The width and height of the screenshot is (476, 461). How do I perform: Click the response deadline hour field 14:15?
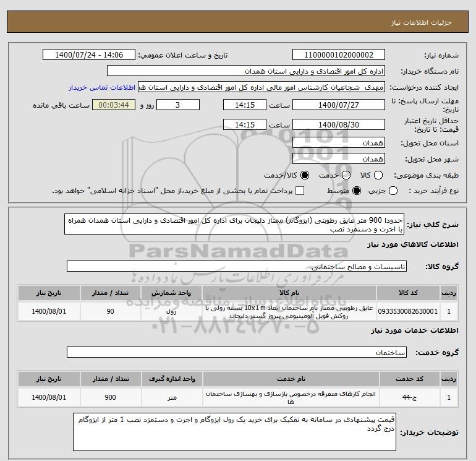pos(245,105)
